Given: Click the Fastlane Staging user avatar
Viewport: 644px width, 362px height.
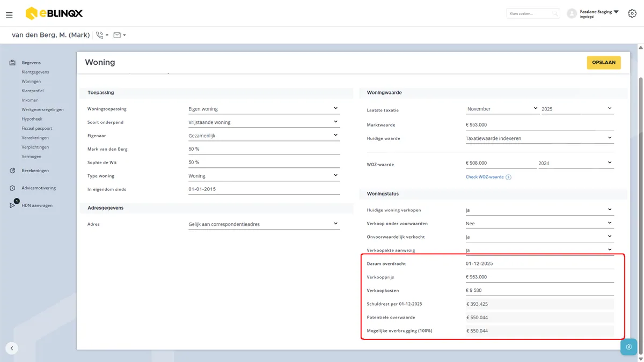Looking at the screenshot, I should click(572, 13).
